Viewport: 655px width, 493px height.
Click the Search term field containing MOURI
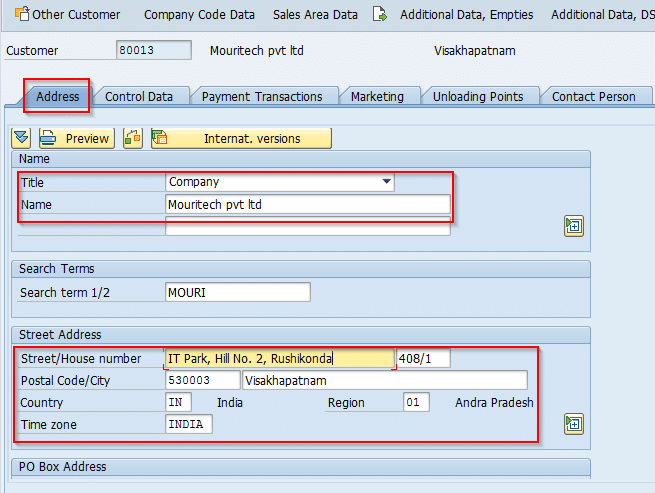click(x=237, y=292)
